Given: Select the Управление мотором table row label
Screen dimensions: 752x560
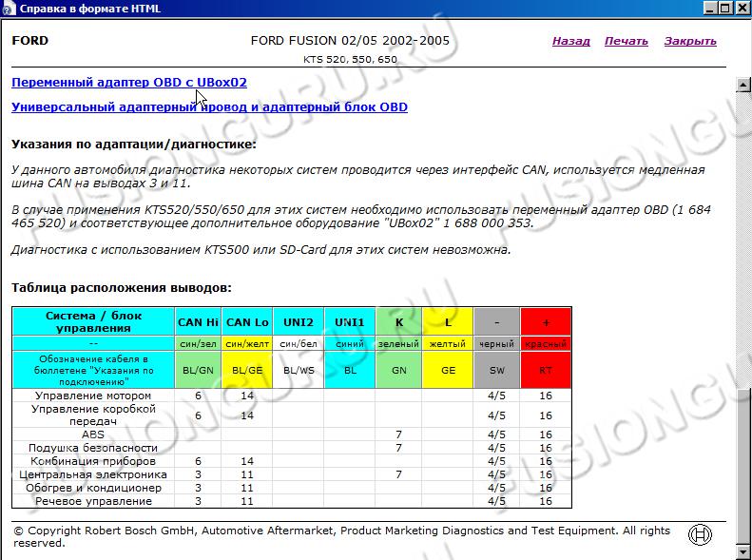Looking at the screenshot, I should pyautogui.click(x=93, y=396).
